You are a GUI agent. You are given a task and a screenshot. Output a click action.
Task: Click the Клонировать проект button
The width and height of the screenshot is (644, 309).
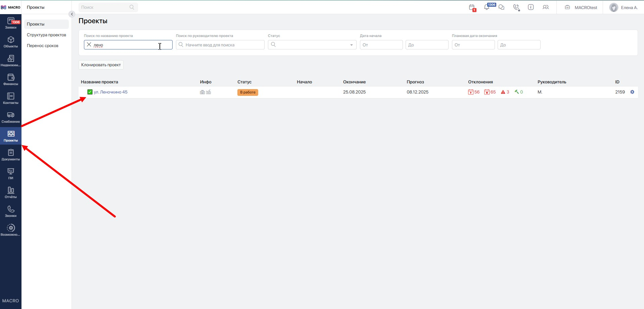[x=101, y=65]
